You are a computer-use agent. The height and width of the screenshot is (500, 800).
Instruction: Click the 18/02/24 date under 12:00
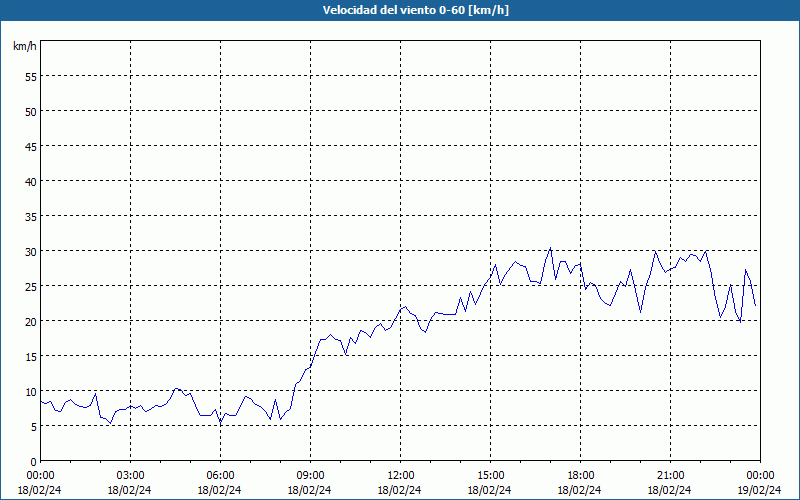[399, 490]
